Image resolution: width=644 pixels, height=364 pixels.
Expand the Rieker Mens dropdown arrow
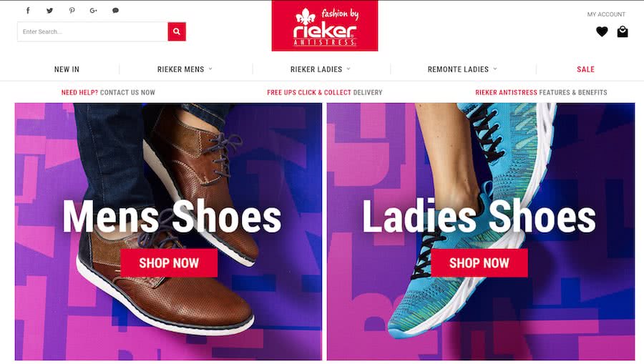tap(210, 69)
